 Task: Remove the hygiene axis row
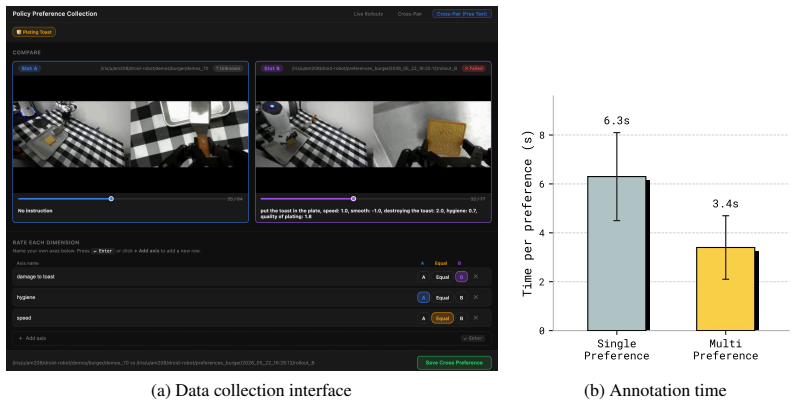pos(476,297)
